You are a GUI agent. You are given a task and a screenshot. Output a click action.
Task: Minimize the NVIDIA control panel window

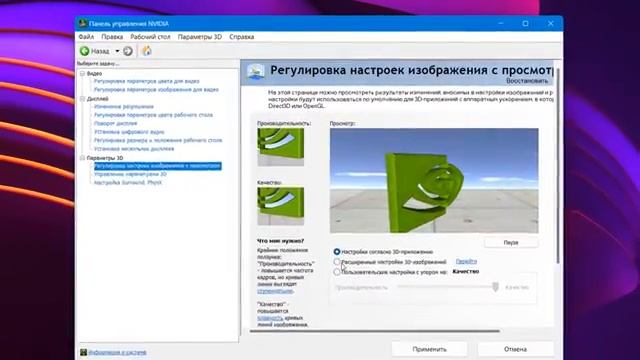501,24
